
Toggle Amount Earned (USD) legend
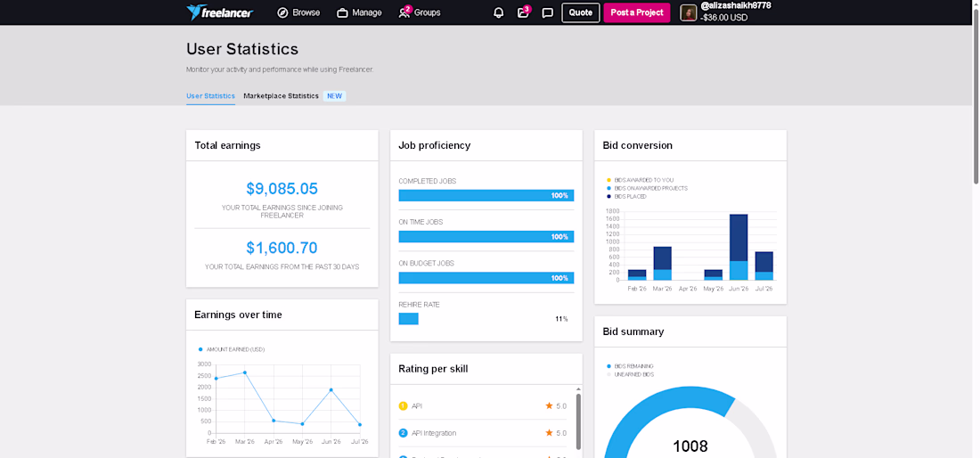(x=232, y=349)
